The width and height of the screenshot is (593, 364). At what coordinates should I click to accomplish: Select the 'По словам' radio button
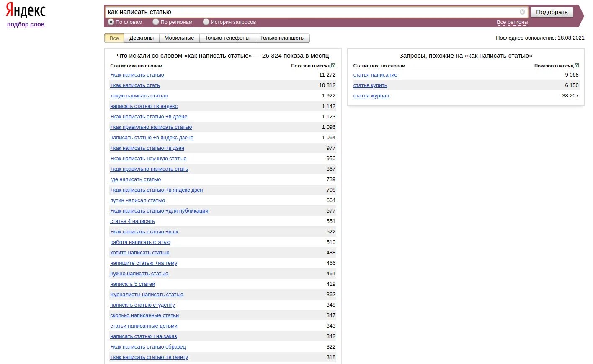(111, 22)
